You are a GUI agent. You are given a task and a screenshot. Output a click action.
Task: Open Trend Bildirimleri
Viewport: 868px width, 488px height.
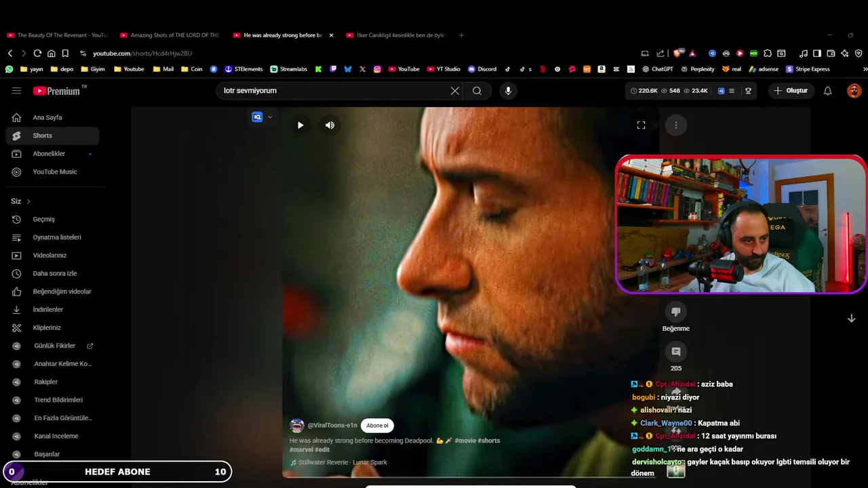pyautogui.click(x=52, y=400)
